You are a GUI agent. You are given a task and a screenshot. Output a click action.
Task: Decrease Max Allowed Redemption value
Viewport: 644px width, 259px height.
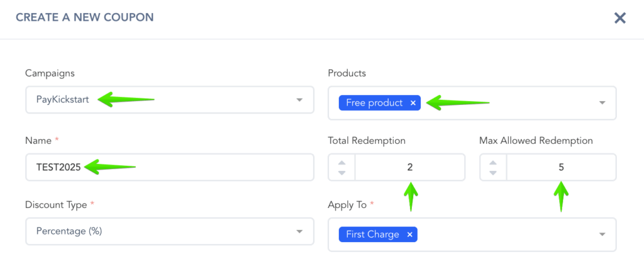(x=493, y=172)
